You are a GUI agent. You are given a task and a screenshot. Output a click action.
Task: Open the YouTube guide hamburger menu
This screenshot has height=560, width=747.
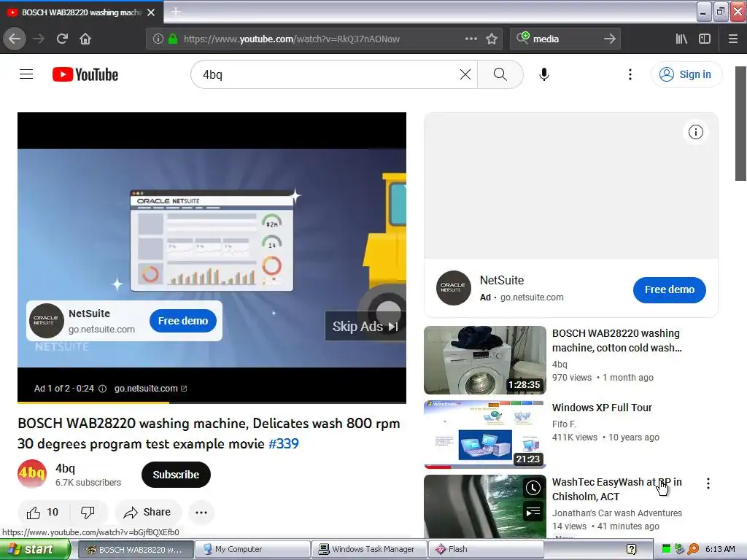click(26, 74)
